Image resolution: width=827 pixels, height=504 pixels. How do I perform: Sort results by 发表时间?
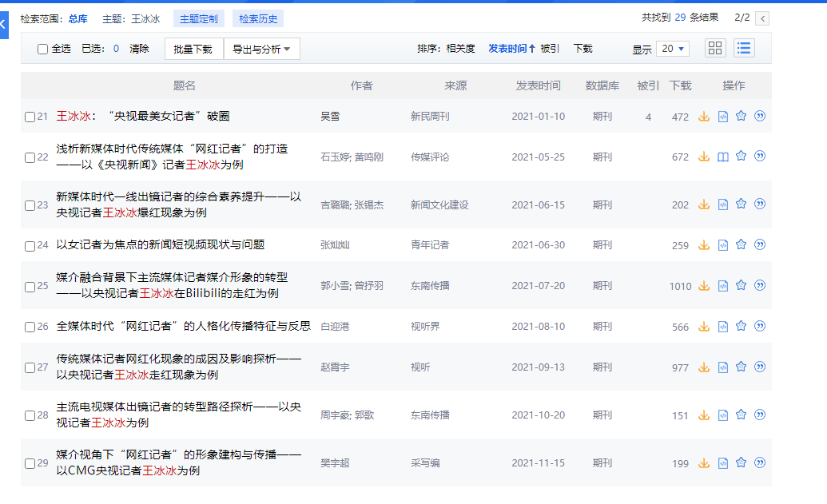click(511, 49)
